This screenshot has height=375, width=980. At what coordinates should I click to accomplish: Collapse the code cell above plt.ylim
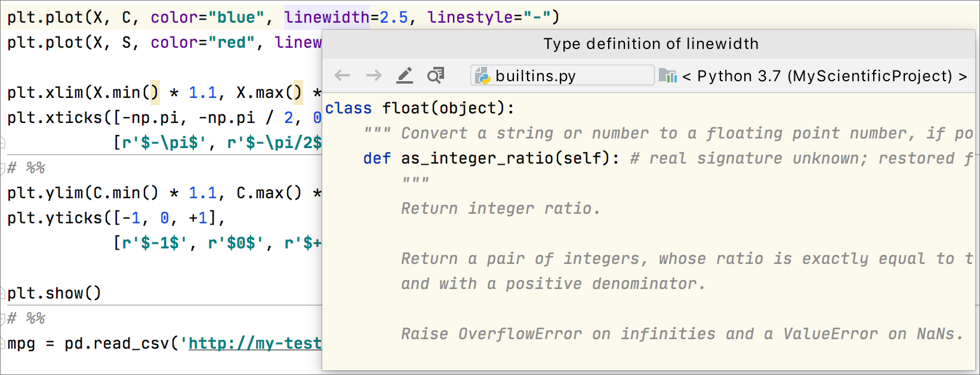[3, 168]
